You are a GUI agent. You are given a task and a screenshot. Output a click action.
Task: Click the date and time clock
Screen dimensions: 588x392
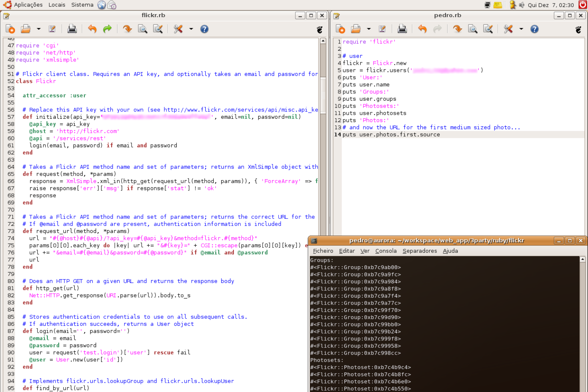(551, 5)
